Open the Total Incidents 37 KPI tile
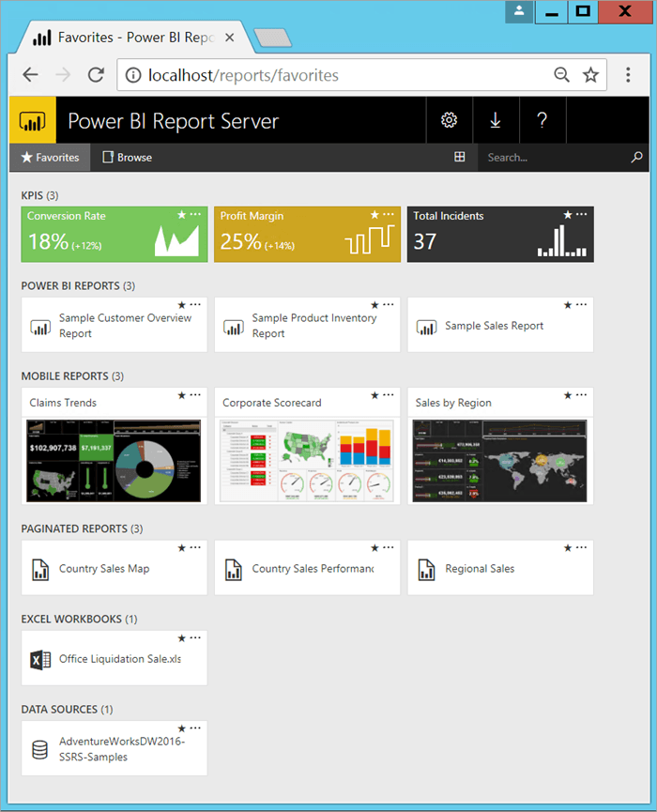The width and height of the screenshot is (657, 812). [500, 234]
